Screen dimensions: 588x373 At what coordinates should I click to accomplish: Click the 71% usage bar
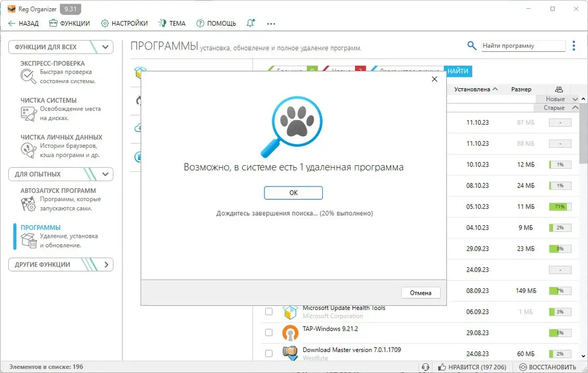click(x=560, y=207)
